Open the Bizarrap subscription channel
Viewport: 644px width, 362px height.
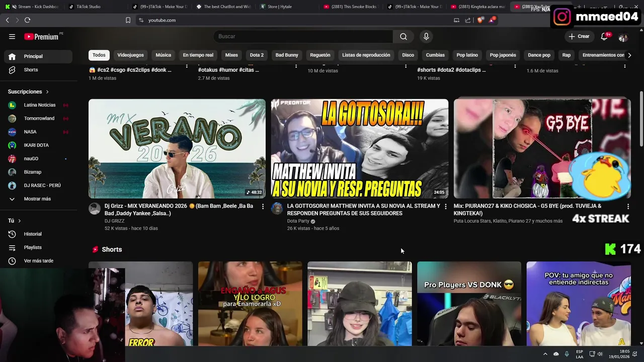point(38,172)
